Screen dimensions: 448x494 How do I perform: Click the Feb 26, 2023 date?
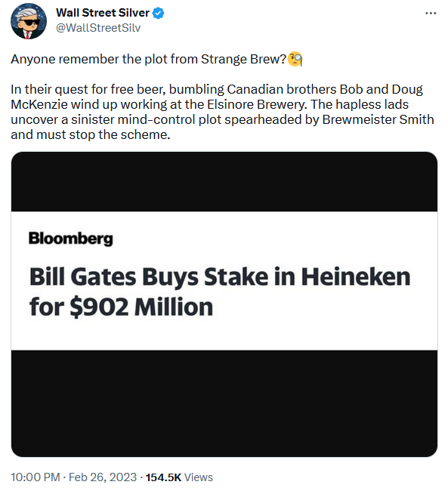[103, 477]
